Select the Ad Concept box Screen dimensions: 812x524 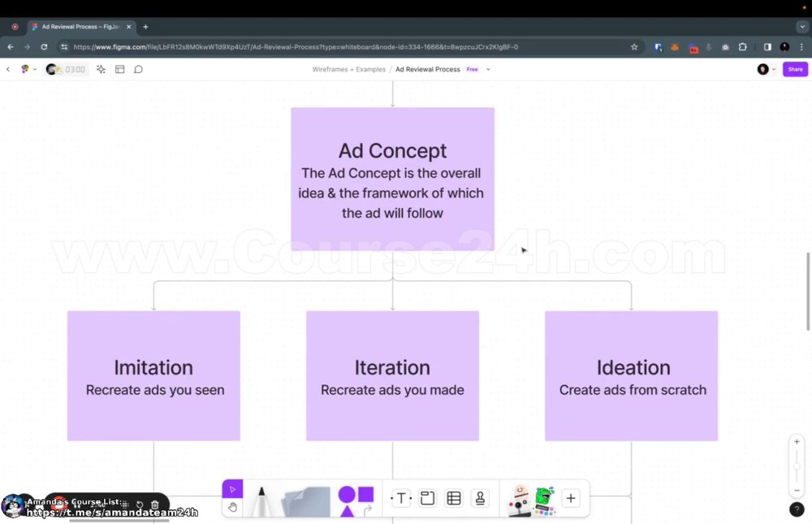pos(392,179)
